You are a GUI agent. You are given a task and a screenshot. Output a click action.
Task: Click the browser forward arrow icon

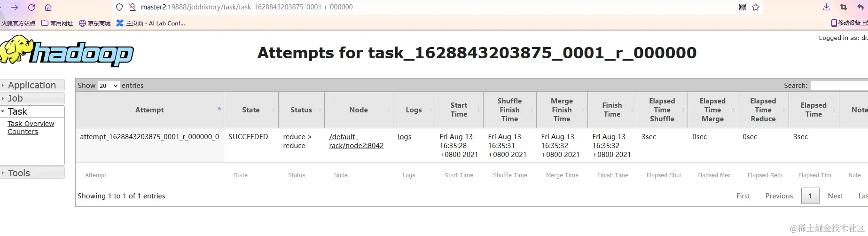coord(15,8)
